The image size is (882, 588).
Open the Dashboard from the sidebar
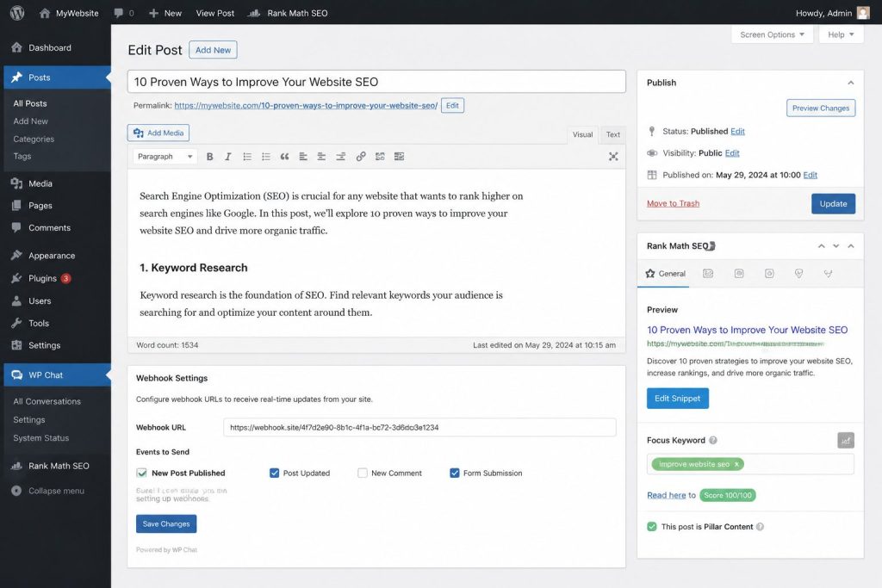[x=49, y=48]
